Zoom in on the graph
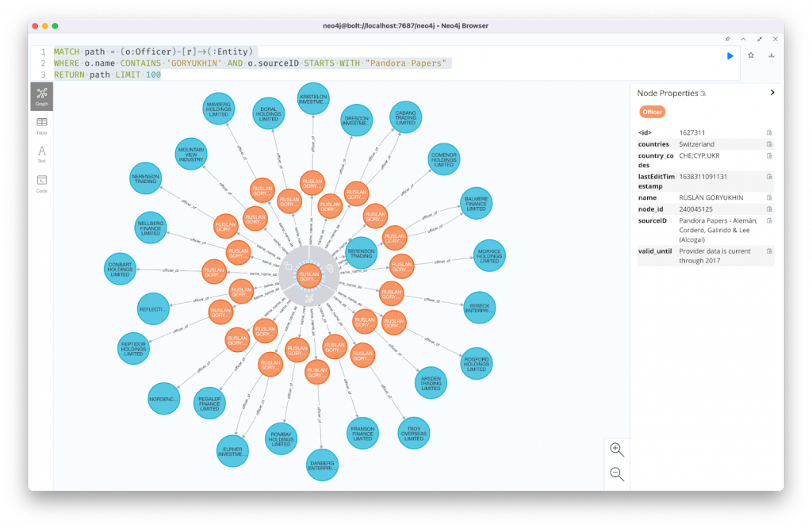Screen dimensions: 812x528 [x=616, y=449]
